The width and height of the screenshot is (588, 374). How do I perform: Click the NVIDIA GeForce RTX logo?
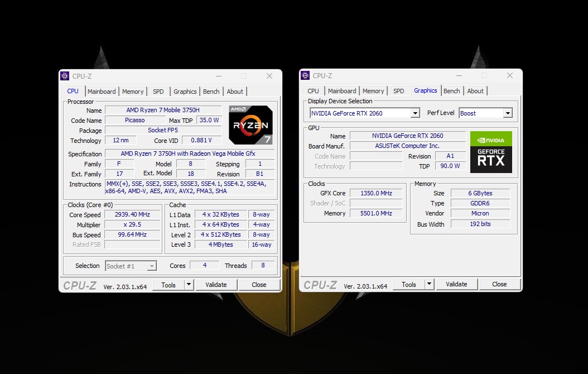(x=491, y=152)
